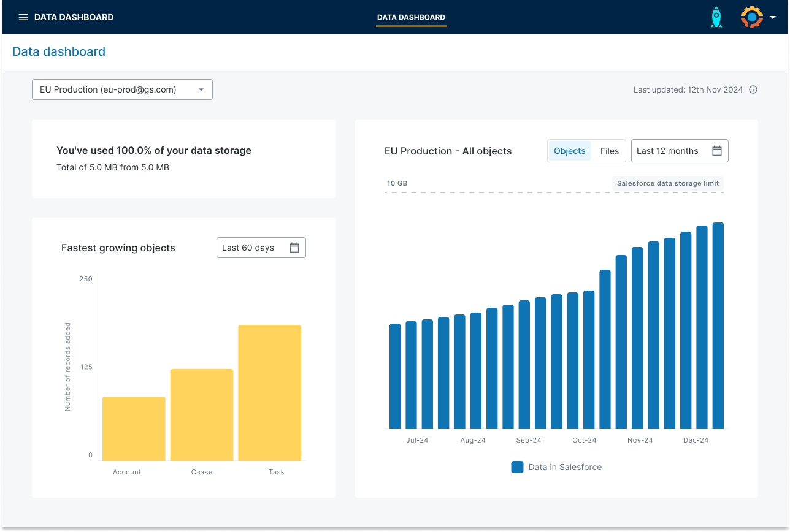Switch to the Files view toggle
790x532 pixels.
pos(609,151)
